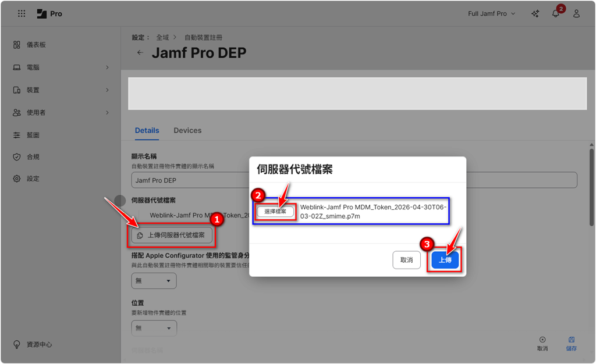Expand the Full Jamf Pro dropdown

[492, 13]
